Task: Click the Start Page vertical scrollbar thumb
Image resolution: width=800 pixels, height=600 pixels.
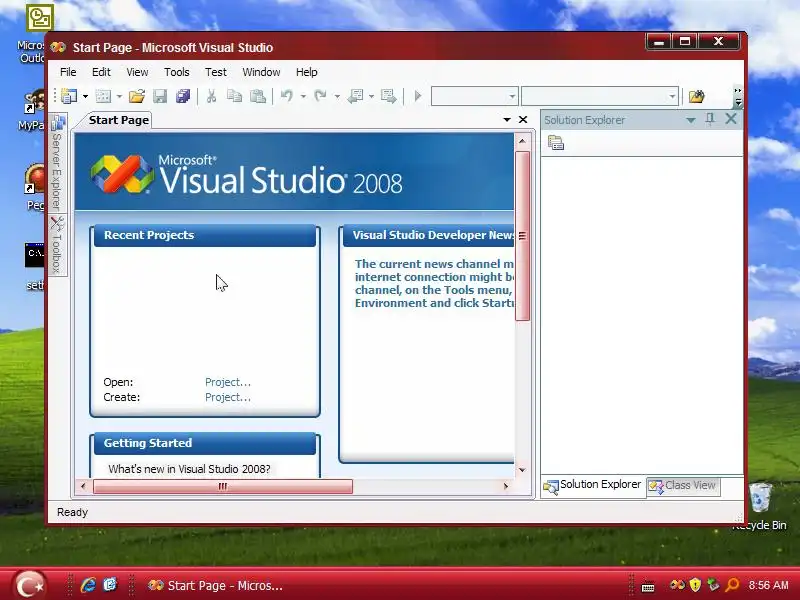Action: pyautogui.click(x=522, y=236)
